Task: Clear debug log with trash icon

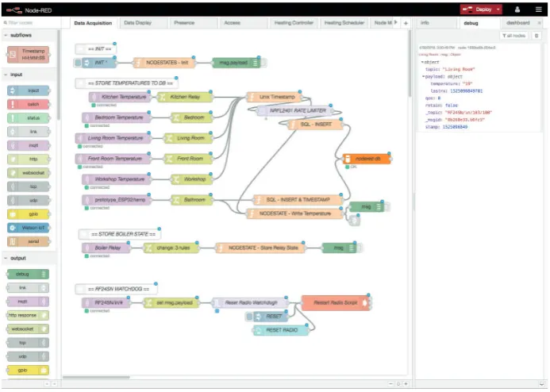Action: [537, 36]
